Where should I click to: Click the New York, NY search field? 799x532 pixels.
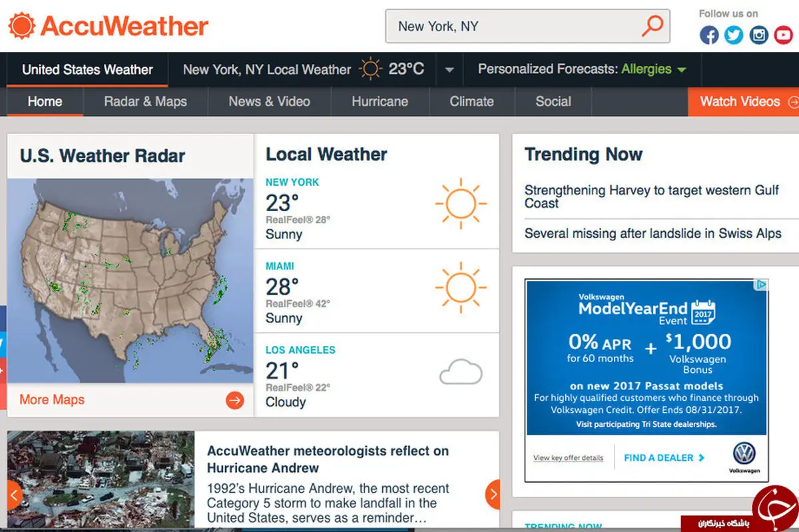(527, 27)
